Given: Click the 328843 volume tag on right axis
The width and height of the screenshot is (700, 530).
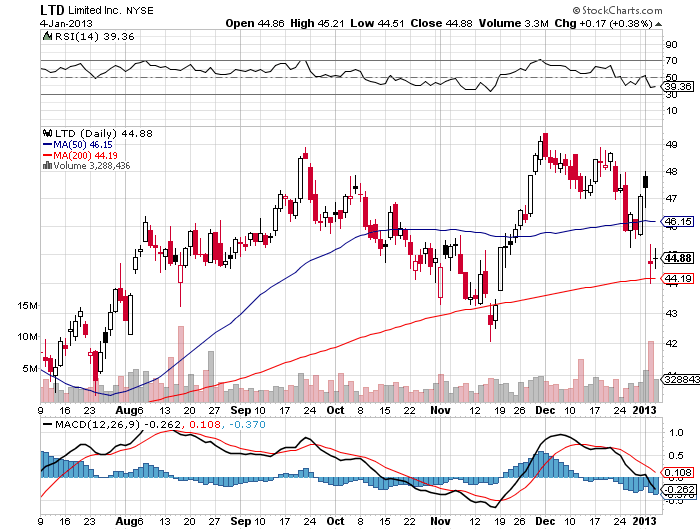Looking at the screenshot, I should [x=681, y=379].
